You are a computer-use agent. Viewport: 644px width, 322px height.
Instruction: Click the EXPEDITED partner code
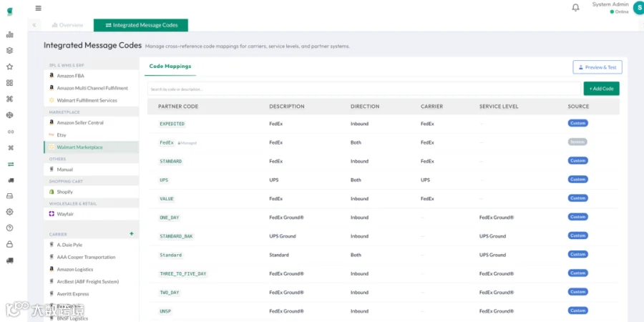(172, 124)
